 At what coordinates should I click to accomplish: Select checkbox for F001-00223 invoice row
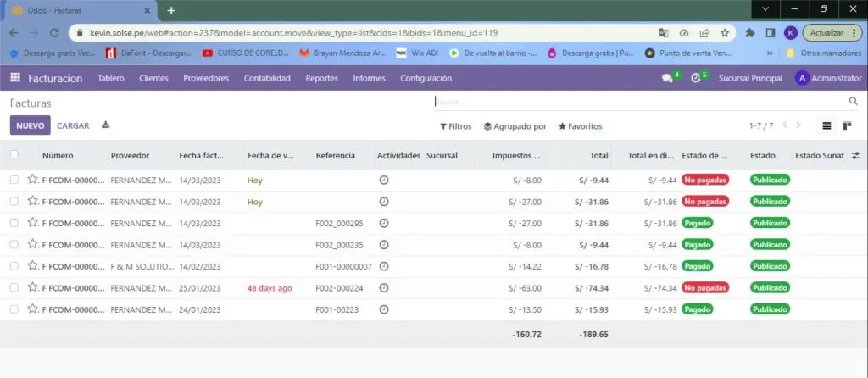[14, 309]
